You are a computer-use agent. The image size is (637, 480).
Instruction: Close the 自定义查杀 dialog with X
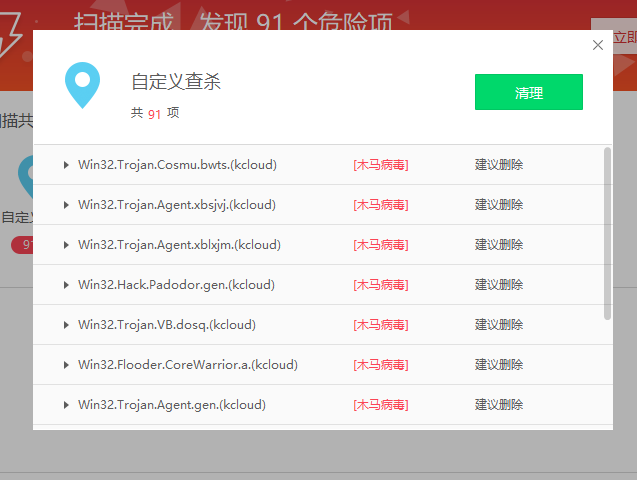[598, 45]
